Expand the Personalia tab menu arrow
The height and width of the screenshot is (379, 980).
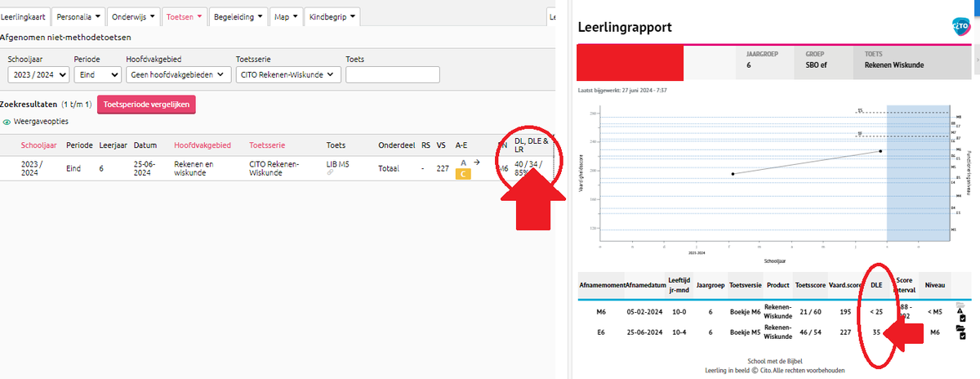[x=99, y=16]
